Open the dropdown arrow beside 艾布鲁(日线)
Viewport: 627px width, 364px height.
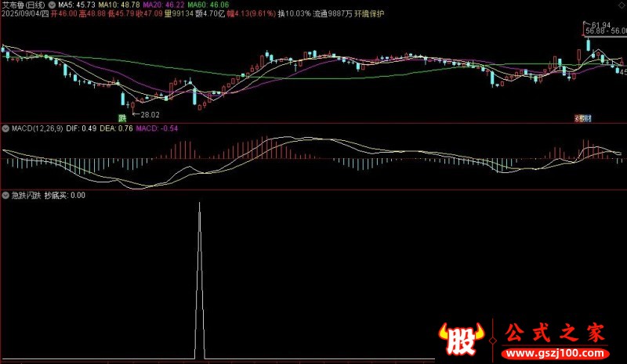point(52,5)
